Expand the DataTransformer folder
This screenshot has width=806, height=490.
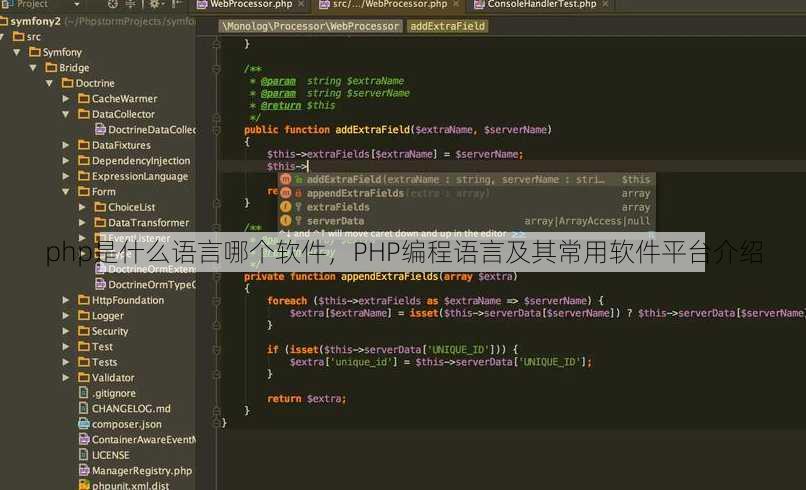82,223
